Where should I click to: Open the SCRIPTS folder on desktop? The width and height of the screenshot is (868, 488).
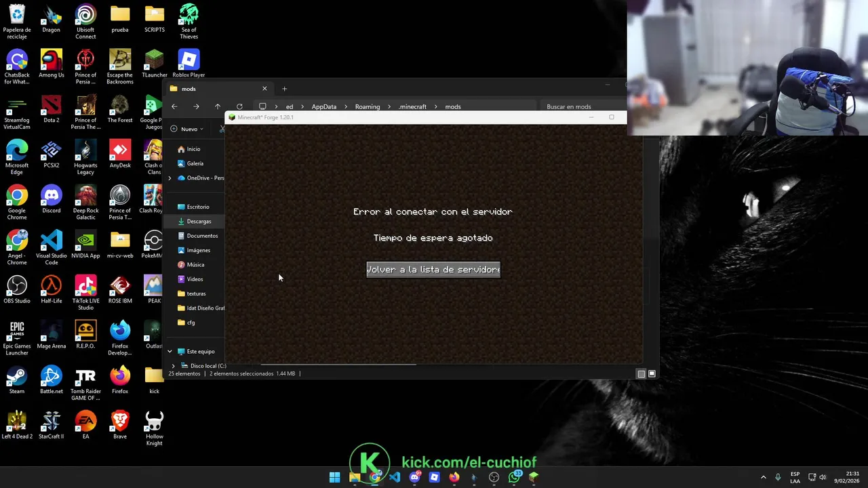[154, 18]
